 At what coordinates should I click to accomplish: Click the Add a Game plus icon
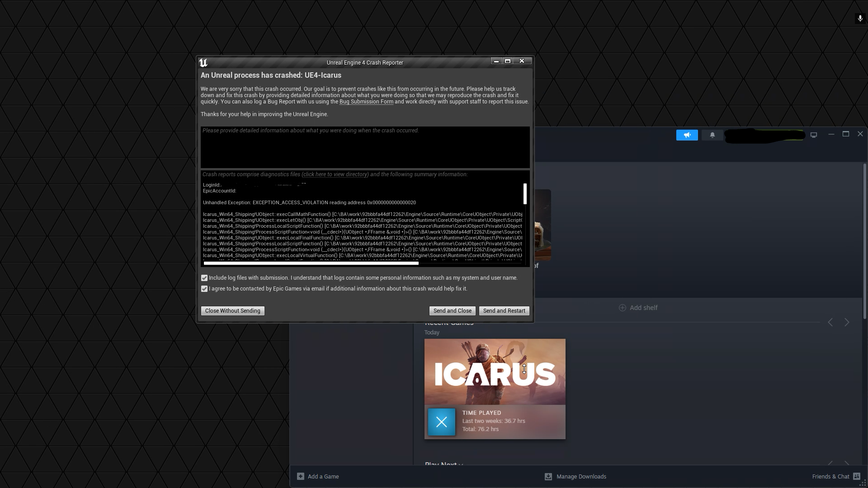tap(301, 476)
